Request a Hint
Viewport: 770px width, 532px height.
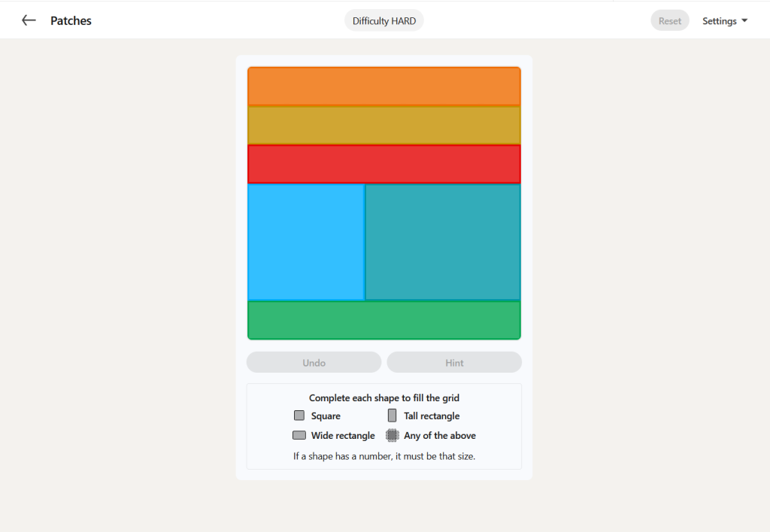click(x=454, y=362)
